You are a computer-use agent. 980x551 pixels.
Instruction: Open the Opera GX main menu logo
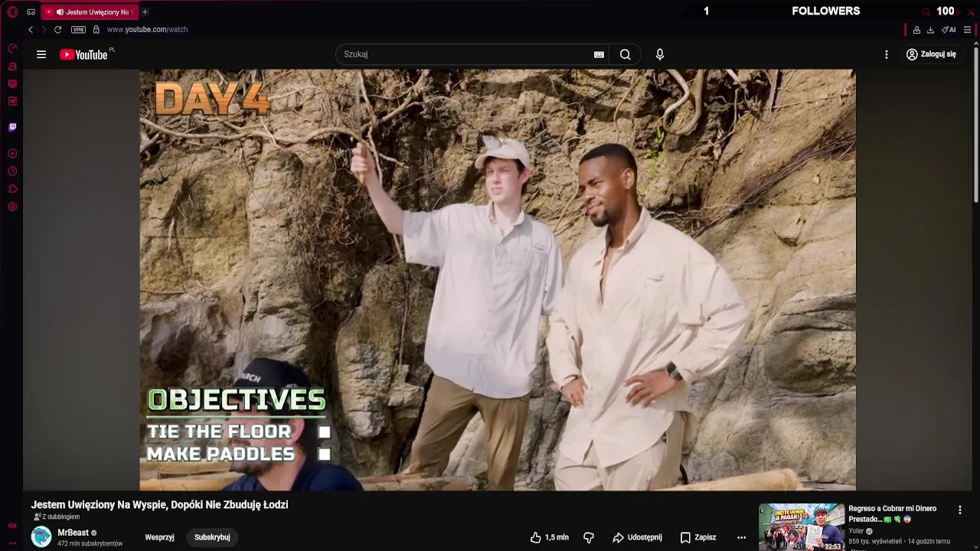[x=12, y=12]
